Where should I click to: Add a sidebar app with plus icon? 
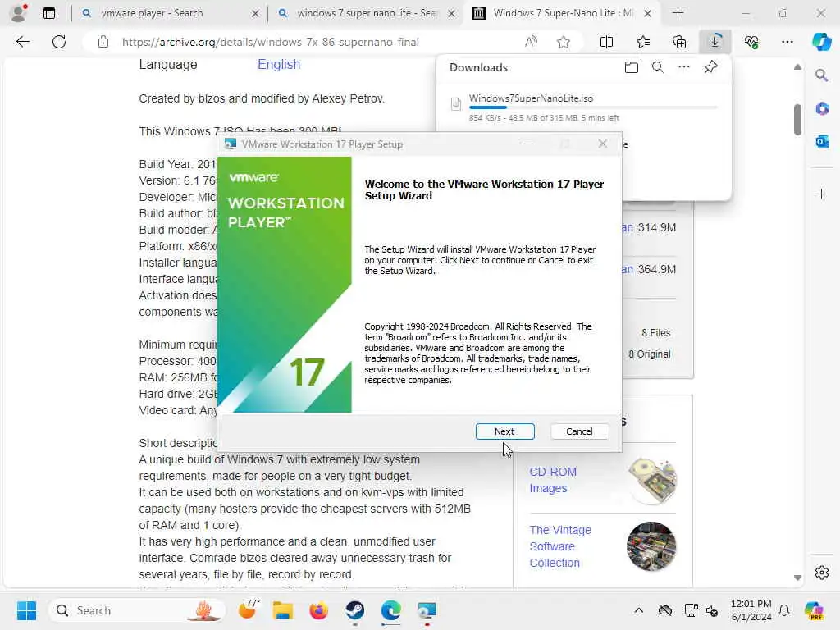pos(821,194)
